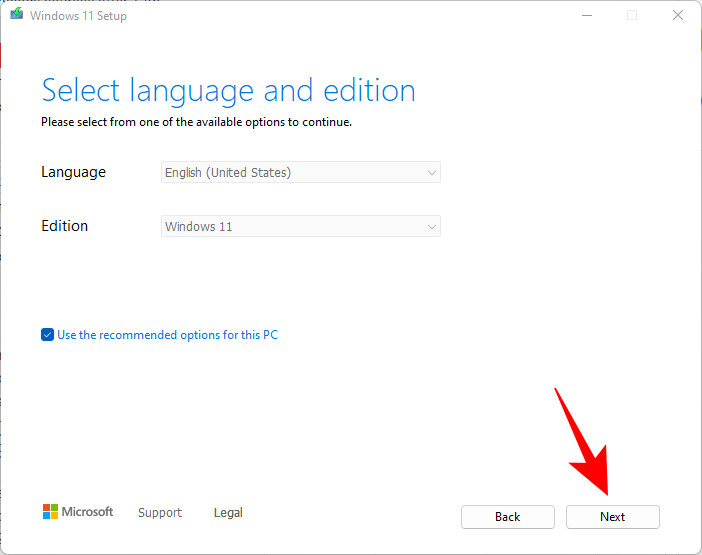
Task: Go back with the Back button
Action: point(507,517)
